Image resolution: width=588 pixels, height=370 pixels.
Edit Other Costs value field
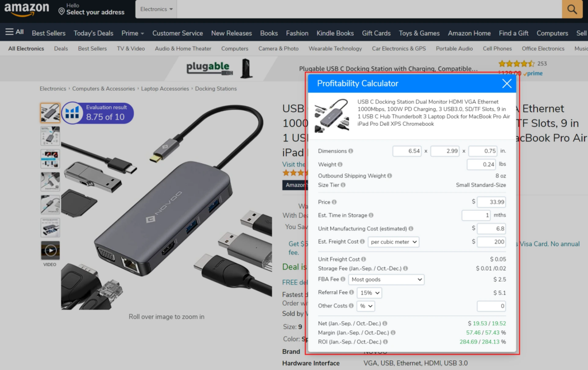point(492,306)
